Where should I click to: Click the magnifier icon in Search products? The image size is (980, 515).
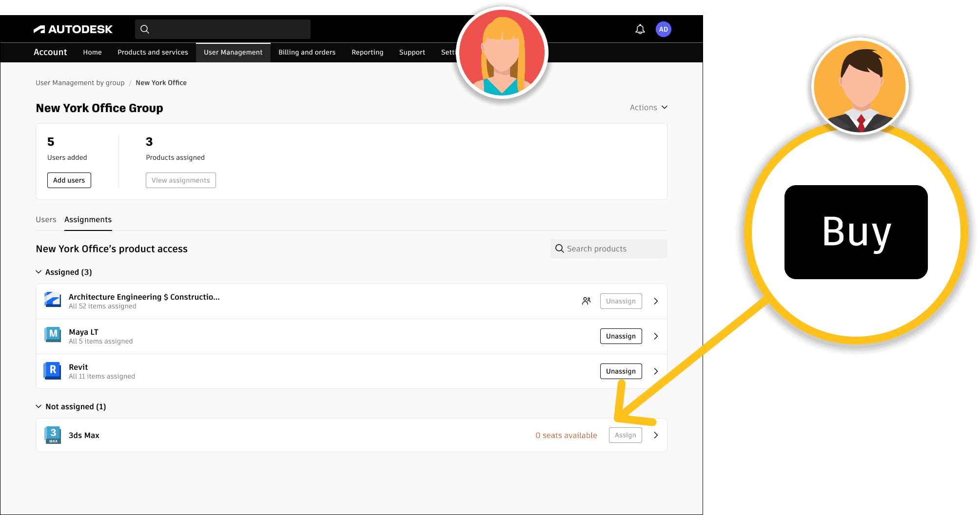click(560, 248)
